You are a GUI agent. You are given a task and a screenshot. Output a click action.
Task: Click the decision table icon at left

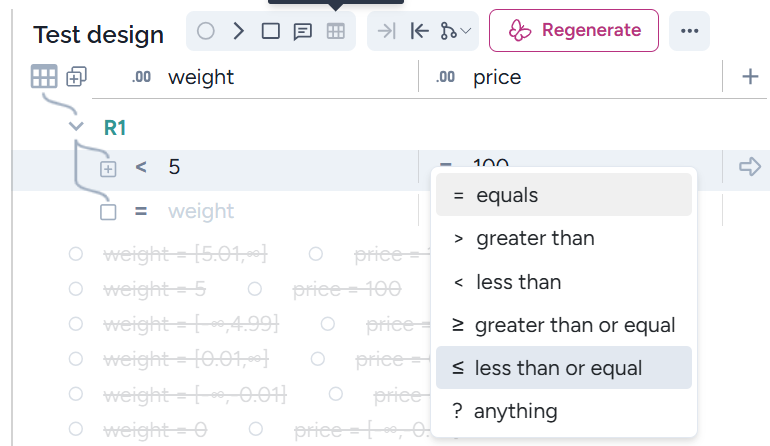pyautogui.click(x=44, y=77)
